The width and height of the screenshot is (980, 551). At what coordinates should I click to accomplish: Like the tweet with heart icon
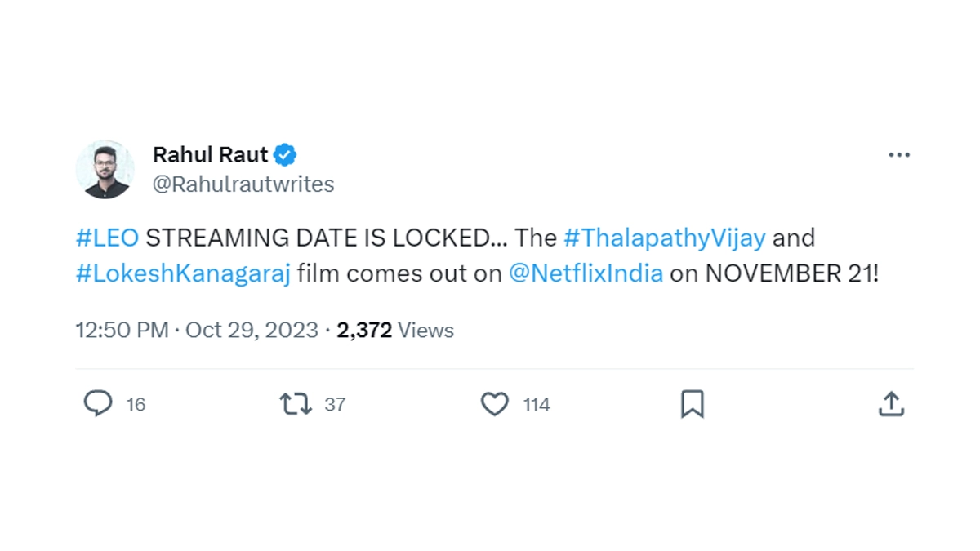click(494, 403)
